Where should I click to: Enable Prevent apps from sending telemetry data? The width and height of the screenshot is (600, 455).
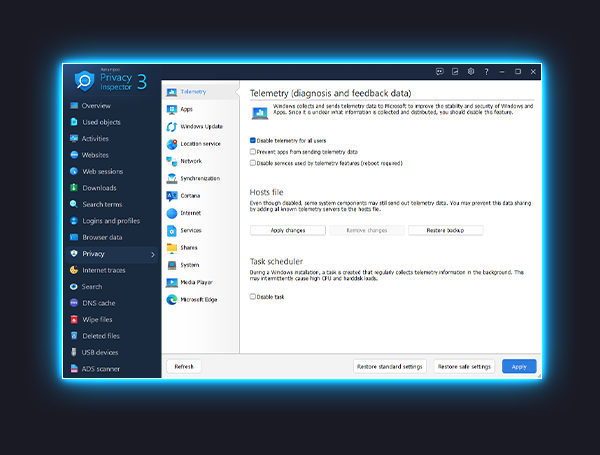click(x=253, y=152)
